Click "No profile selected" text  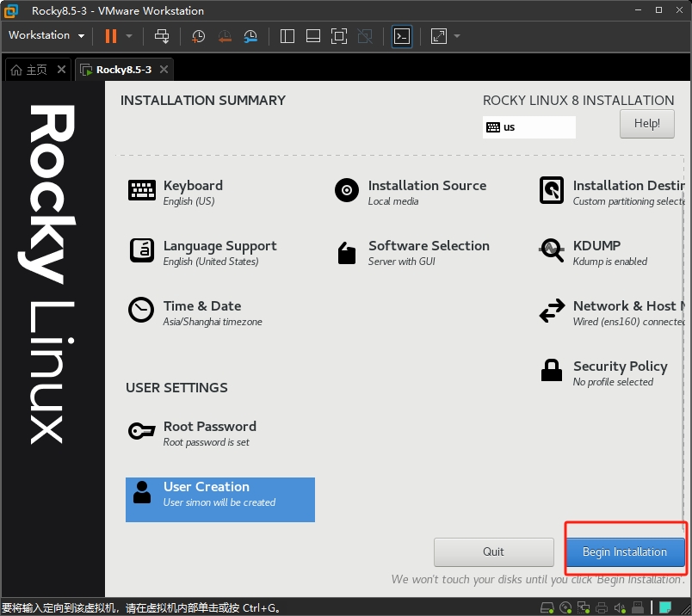(x=613, y=382)
